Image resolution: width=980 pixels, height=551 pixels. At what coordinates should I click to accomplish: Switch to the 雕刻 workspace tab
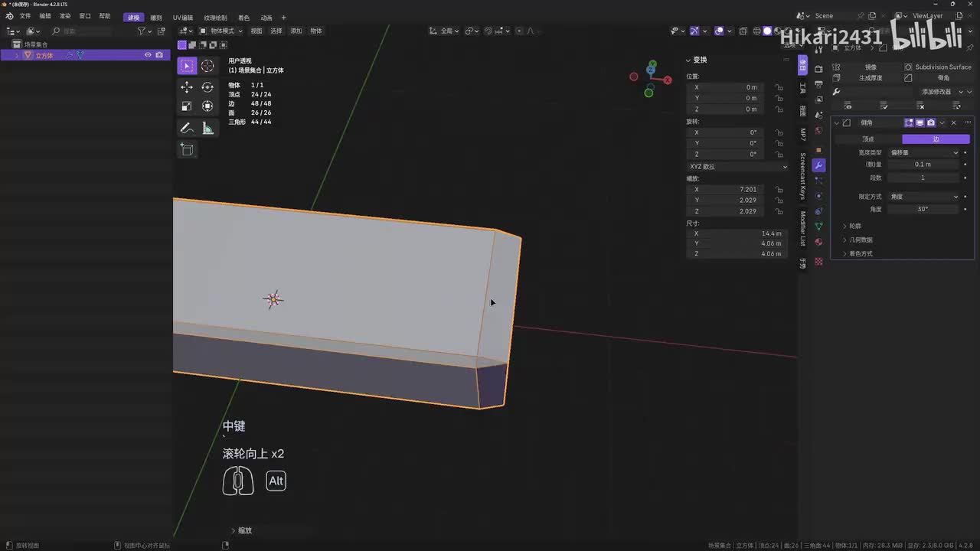click(156, 18)
